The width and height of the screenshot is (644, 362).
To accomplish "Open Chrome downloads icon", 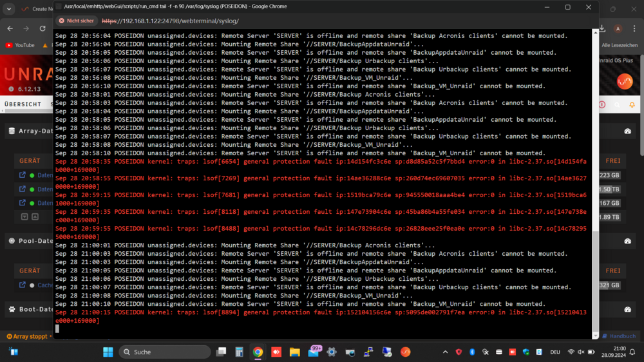I will pyautogui.click(x=602, y=28).
